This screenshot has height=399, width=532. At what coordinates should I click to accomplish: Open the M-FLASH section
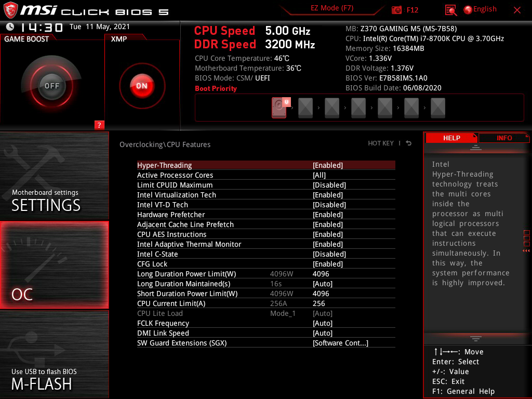(x=54, y=354)
